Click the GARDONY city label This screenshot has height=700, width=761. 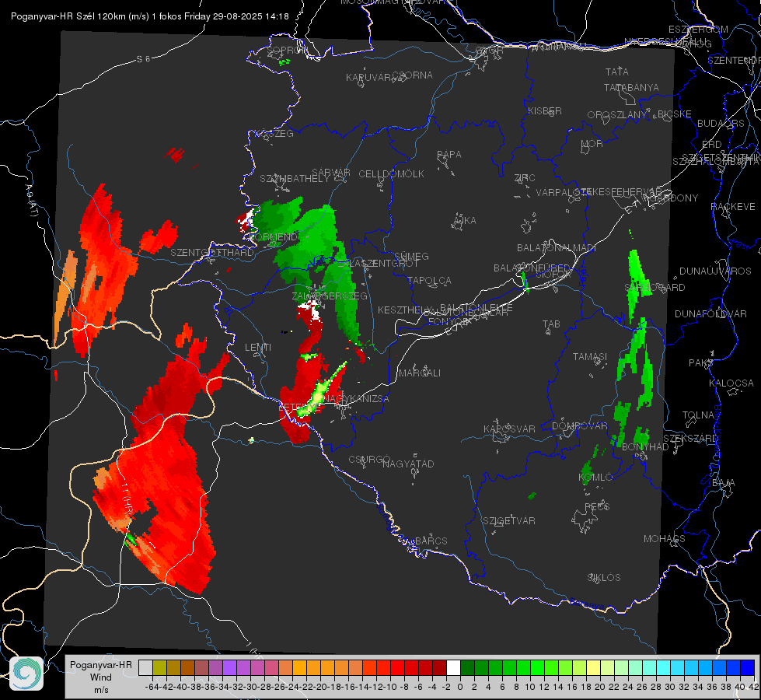[x=674, y=198]
